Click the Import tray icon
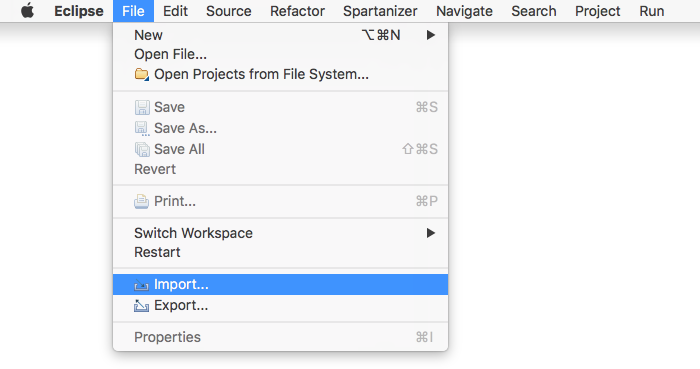 point(142,285)
